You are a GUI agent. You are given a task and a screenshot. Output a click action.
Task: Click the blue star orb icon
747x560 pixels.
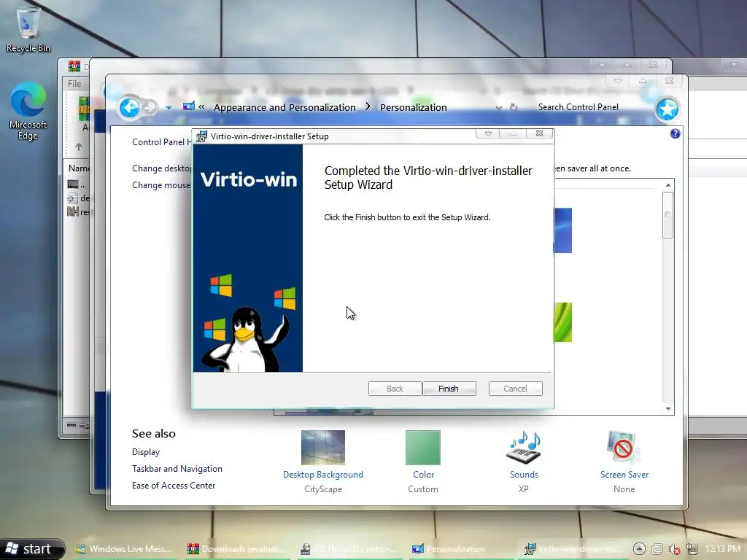coord(667,109)
